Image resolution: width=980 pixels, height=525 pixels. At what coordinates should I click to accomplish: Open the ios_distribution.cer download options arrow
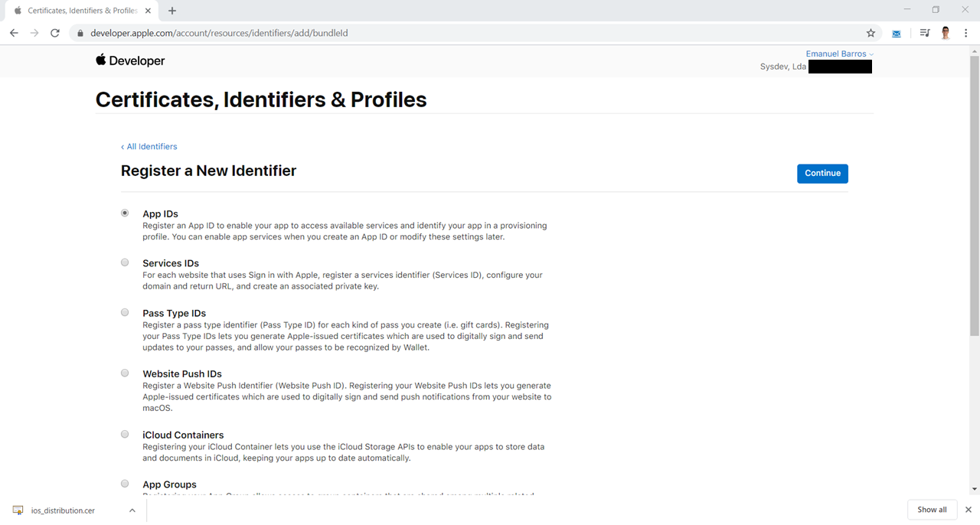132,510
